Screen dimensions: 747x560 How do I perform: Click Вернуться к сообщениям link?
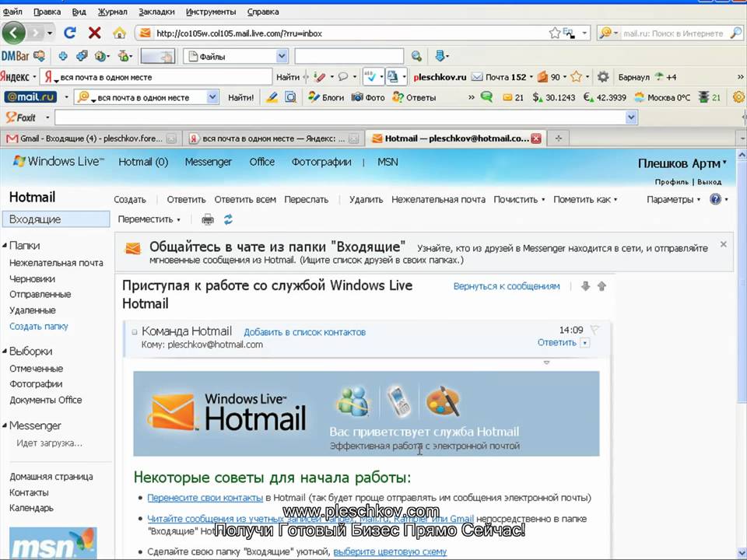(507, 286)
